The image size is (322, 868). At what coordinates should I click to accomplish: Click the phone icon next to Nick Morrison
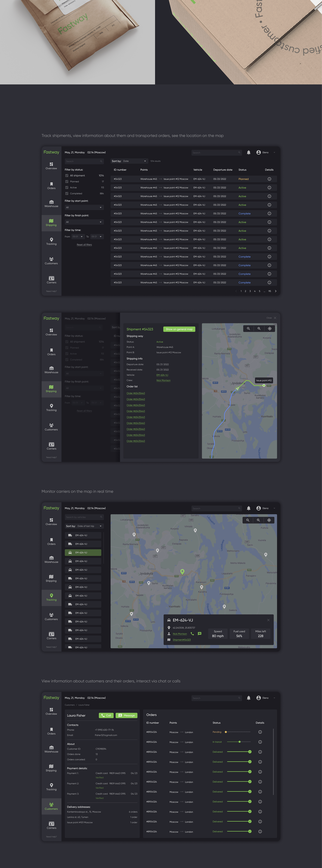click(192, 633)
